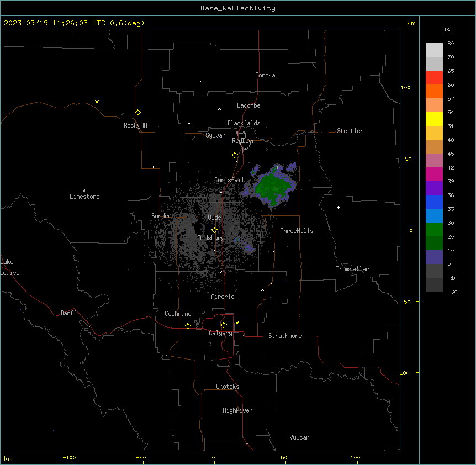Click the Lacombe city label
Screen dimensions: 476x465
pos(248,105)
